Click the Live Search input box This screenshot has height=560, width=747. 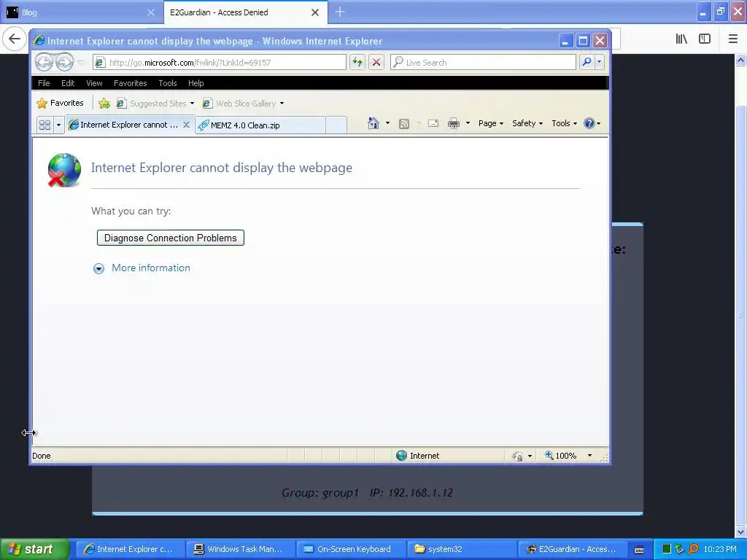tap(483, 63)
